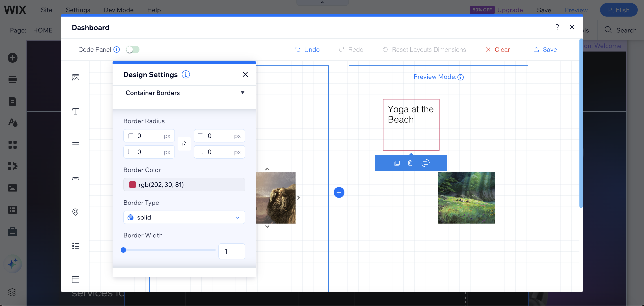Click the top-left border radius field

click(149, 136)
